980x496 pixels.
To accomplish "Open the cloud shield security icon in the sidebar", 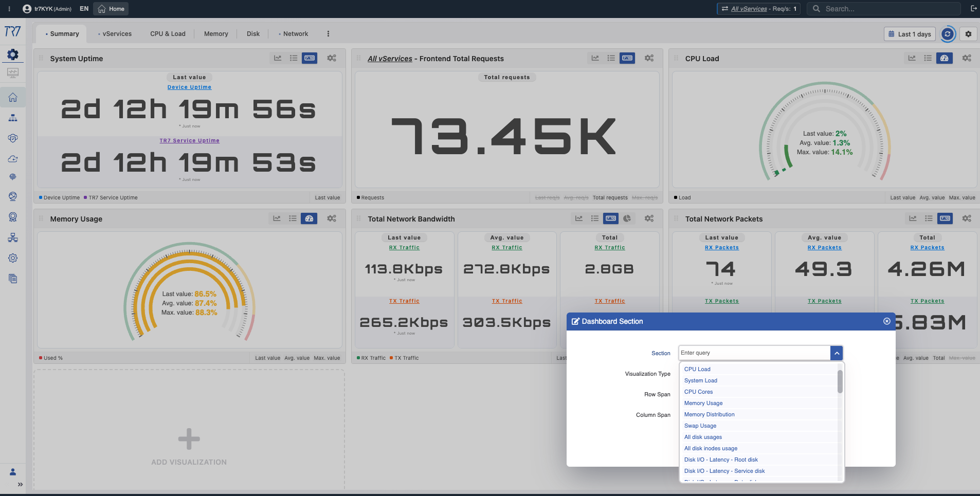I will (13, 138).
